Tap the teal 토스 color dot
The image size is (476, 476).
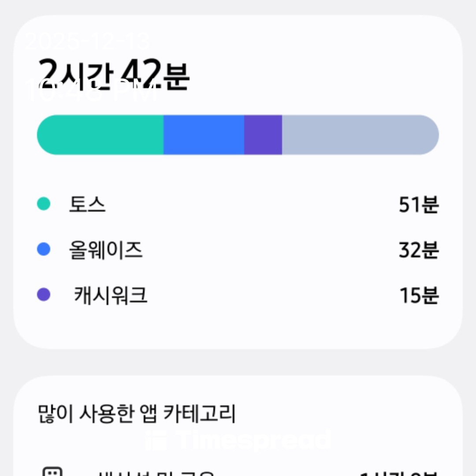(44, 204)
